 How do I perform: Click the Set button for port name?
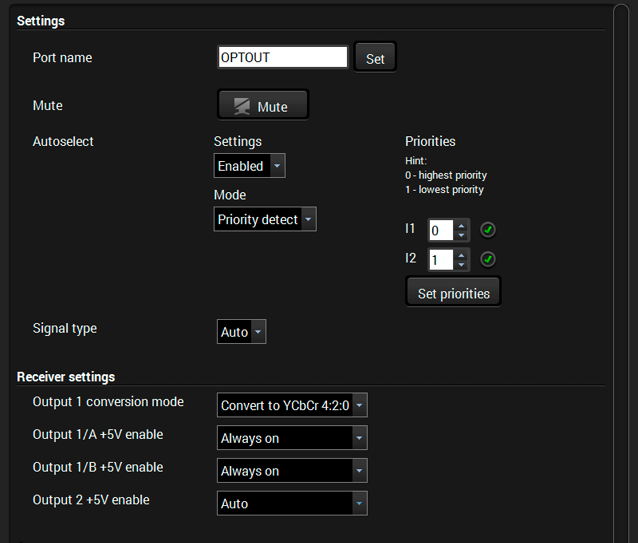coord(375,57)
